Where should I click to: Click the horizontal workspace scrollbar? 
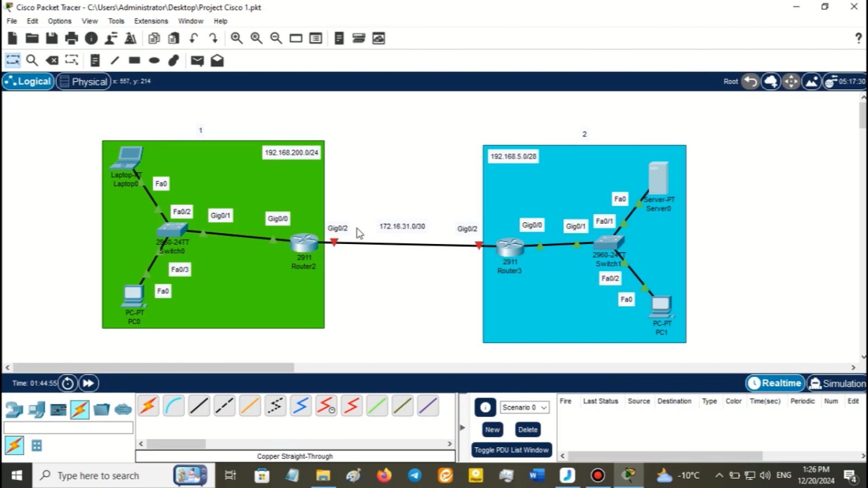pyautogui.click(x=153, y=367)
